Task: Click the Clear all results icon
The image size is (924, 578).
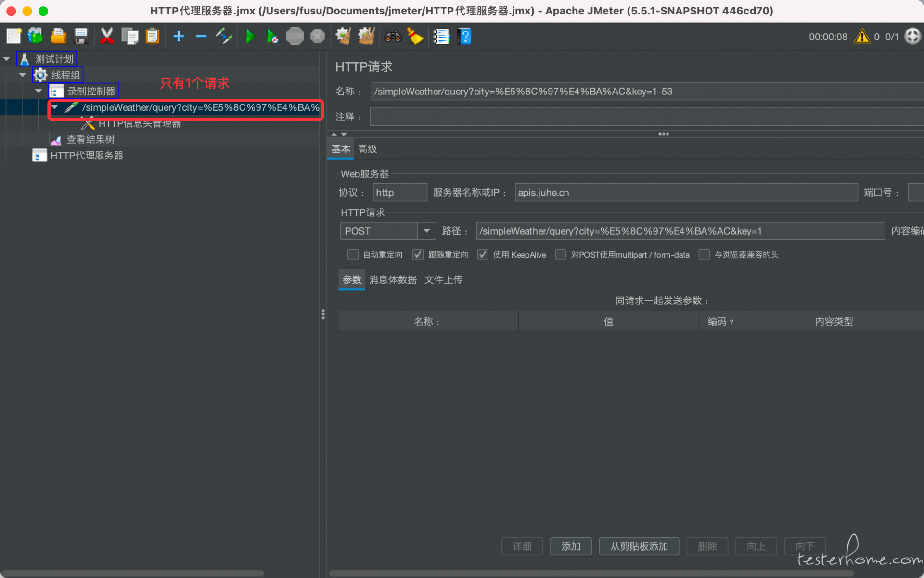Action: [366, 36]
